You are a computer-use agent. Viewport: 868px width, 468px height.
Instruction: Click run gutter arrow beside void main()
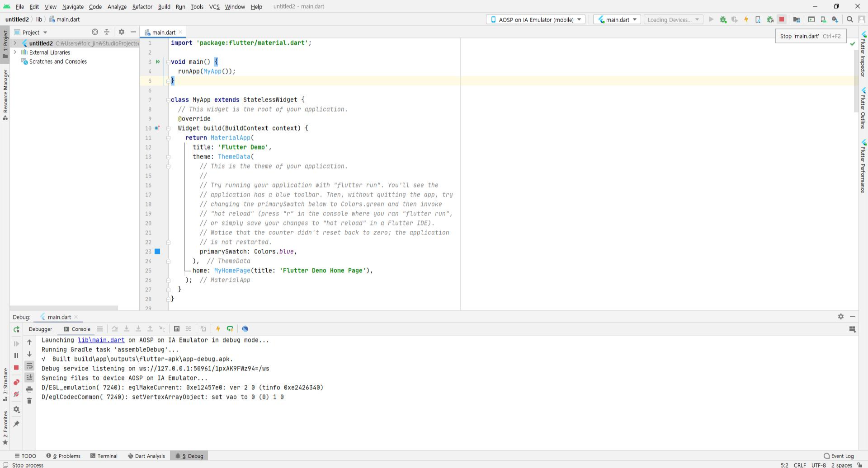coord(158,62)
